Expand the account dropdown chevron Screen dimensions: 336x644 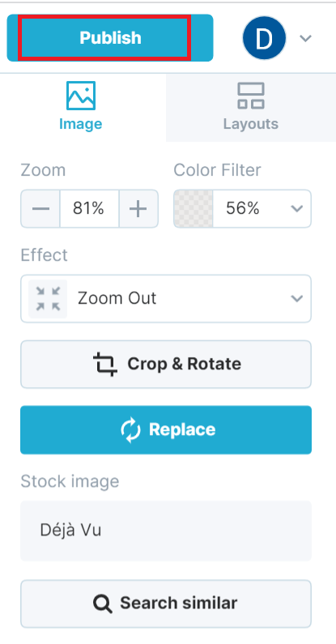pos(305,38)
